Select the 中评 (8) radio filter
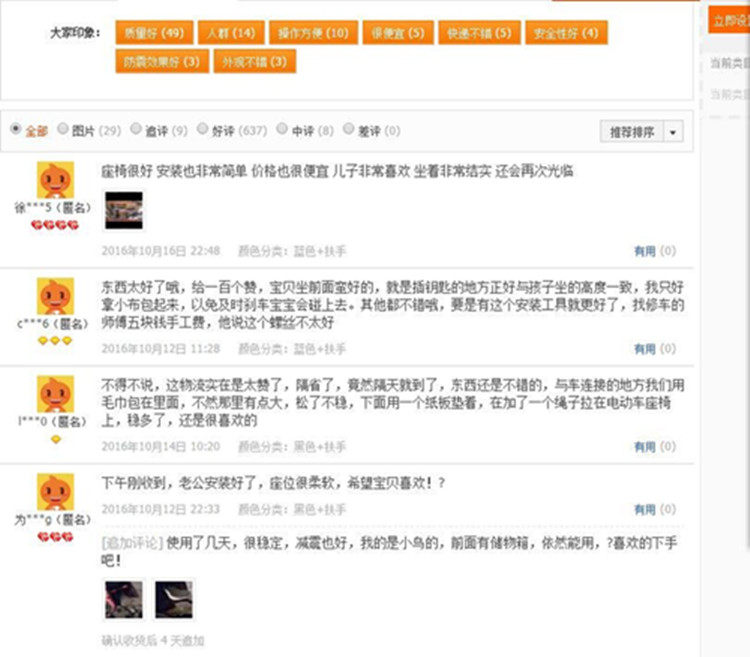 [282, 128]
